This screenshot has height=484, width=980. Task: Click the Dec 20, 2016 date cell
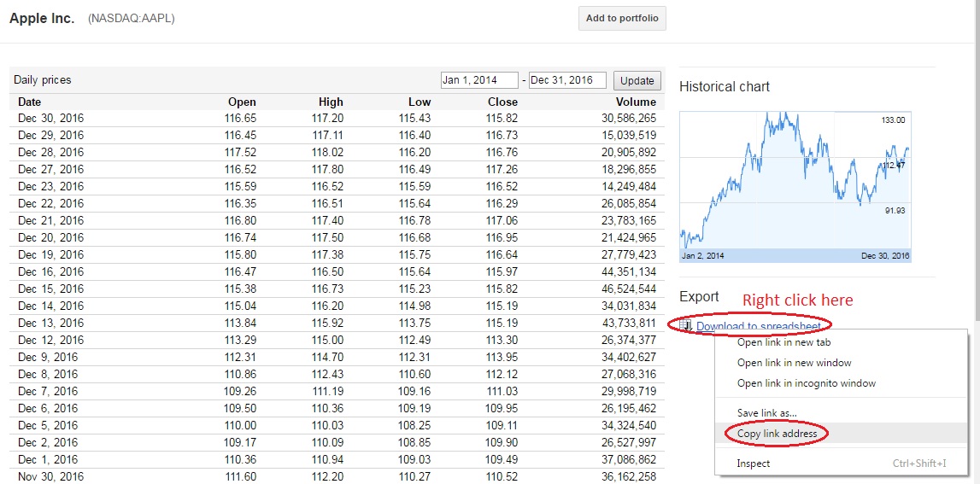pos(50,238)
